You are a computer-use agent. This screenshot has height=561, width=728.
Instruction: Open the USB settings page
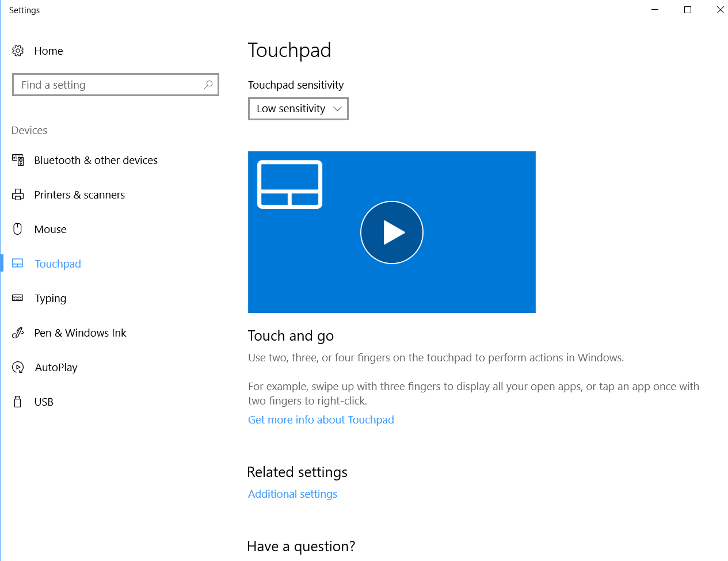tap(44, 402)
